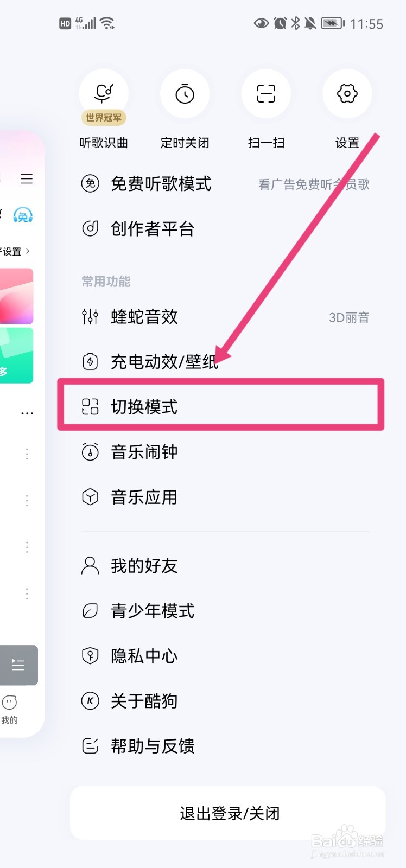
Task: Tap the hamburger menu icon on left panel
Action: 27,179
